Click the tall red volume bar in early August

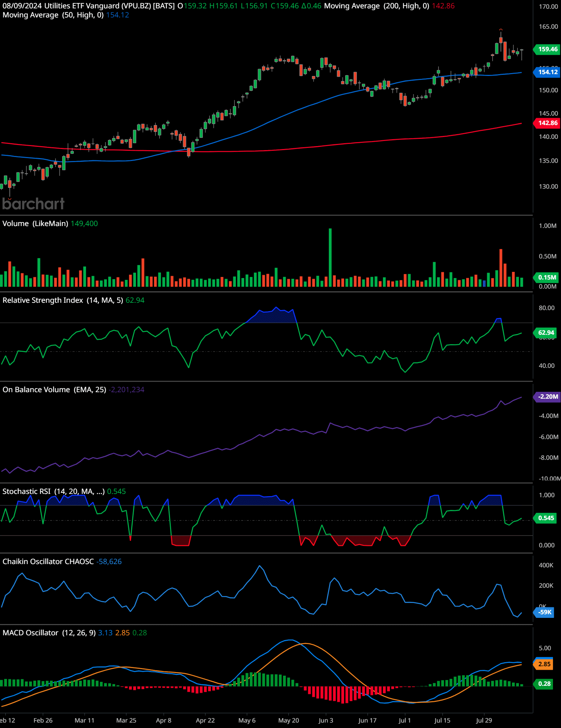click(501, 268)
